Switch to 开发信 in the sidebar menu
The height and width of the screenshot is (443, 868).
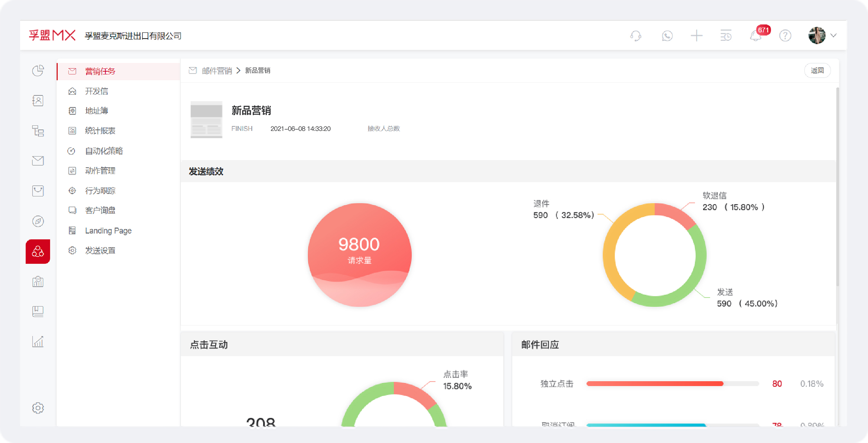97,91
